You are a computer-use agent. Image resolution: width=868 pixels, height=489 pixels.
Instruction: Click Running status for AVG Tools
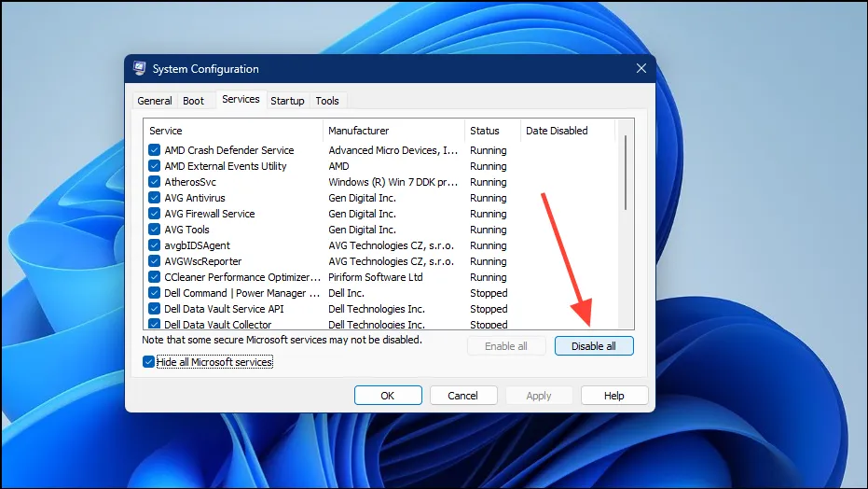[489, 230]
